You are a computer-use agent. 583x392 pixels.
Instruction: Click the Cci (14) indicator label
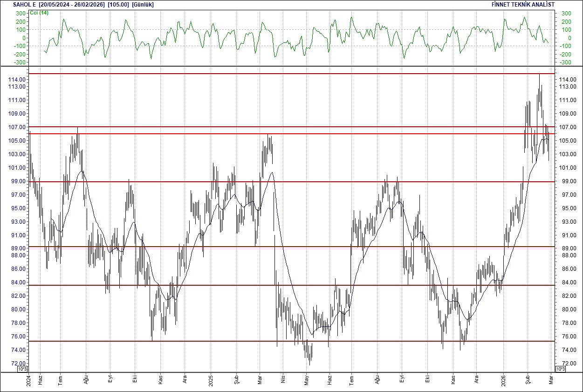pos(38,14)
